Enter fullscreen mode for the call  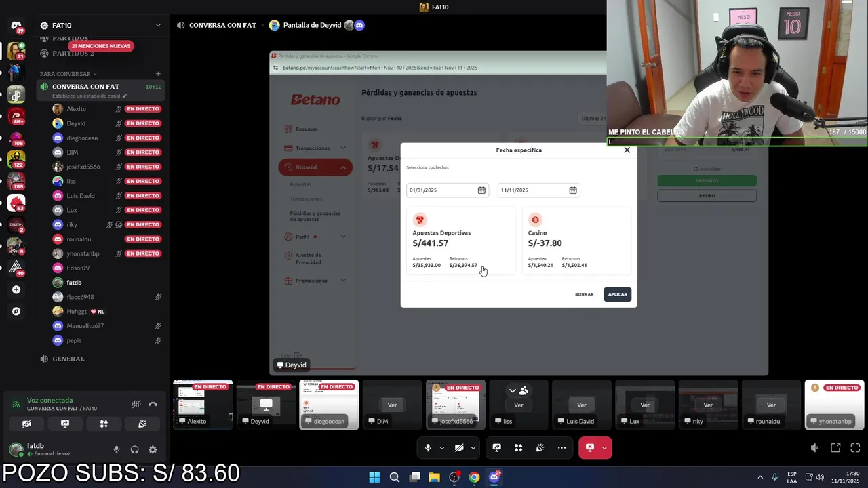855,448
